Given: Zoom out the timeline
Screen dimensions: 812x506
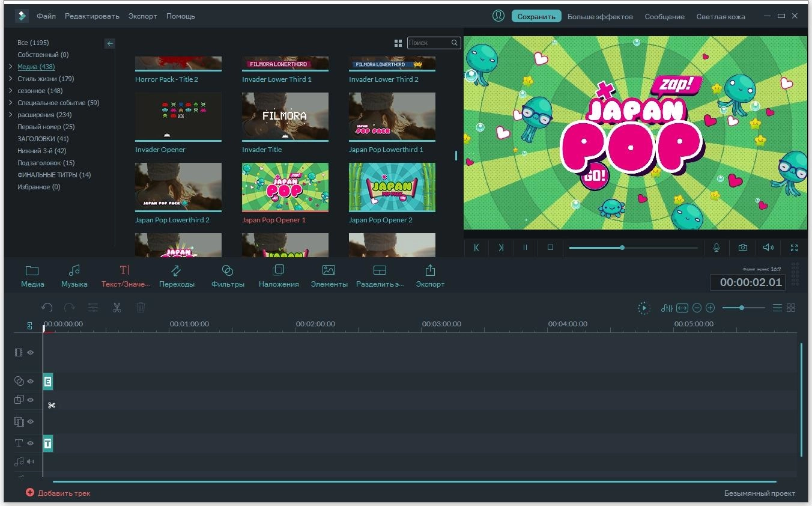Looking at the screenshot, I should (697, 308).
